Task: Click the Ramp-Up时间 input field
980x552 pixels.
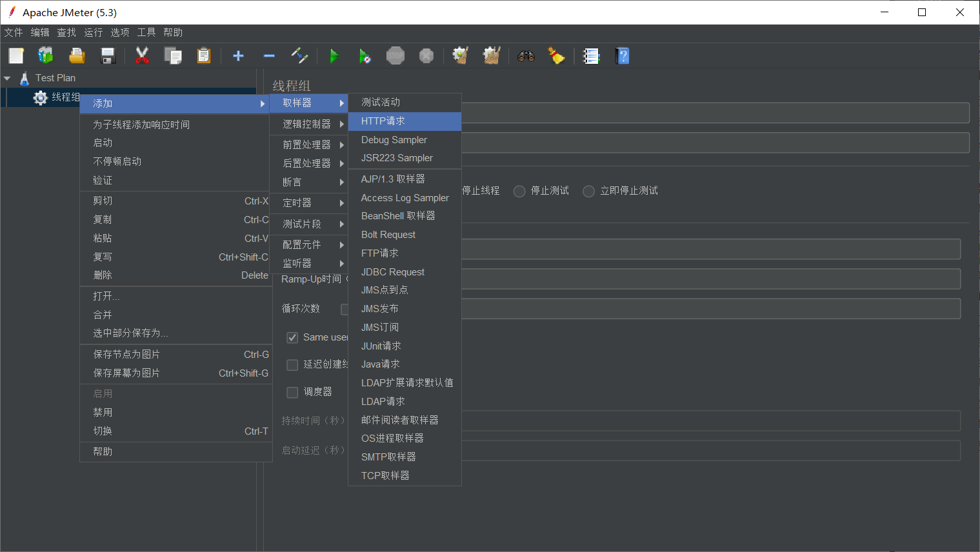Action: pos(710,279)
